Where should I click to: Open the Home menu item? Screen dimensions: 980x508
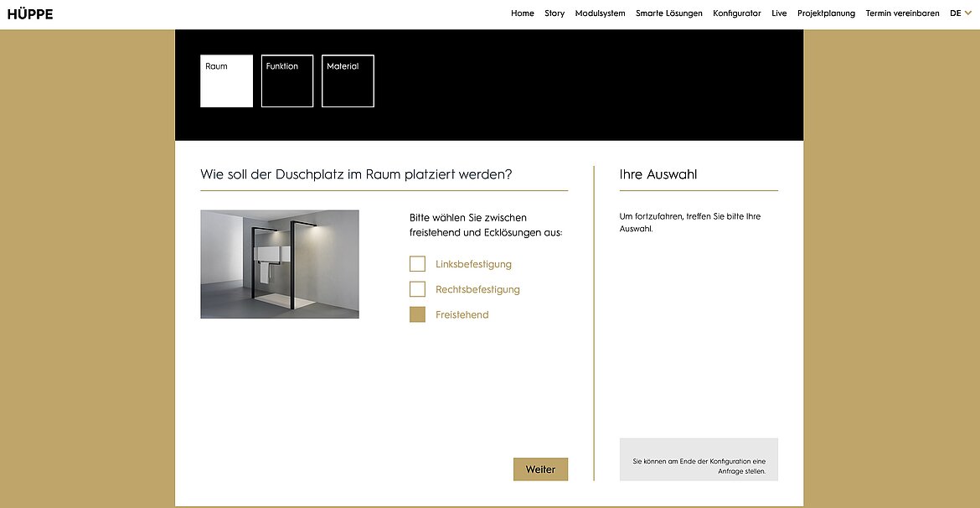(523, 13)
